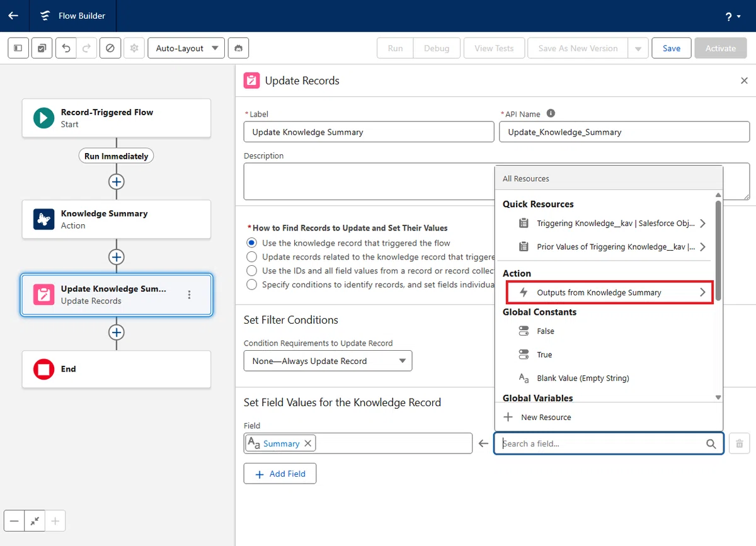The image size is (756, 546).
Task: Click the Save button
Action: (672, 48)
